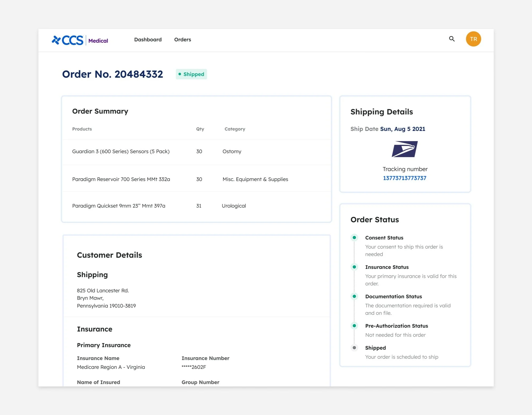Click the USPS carrier logo

(405, 149)
